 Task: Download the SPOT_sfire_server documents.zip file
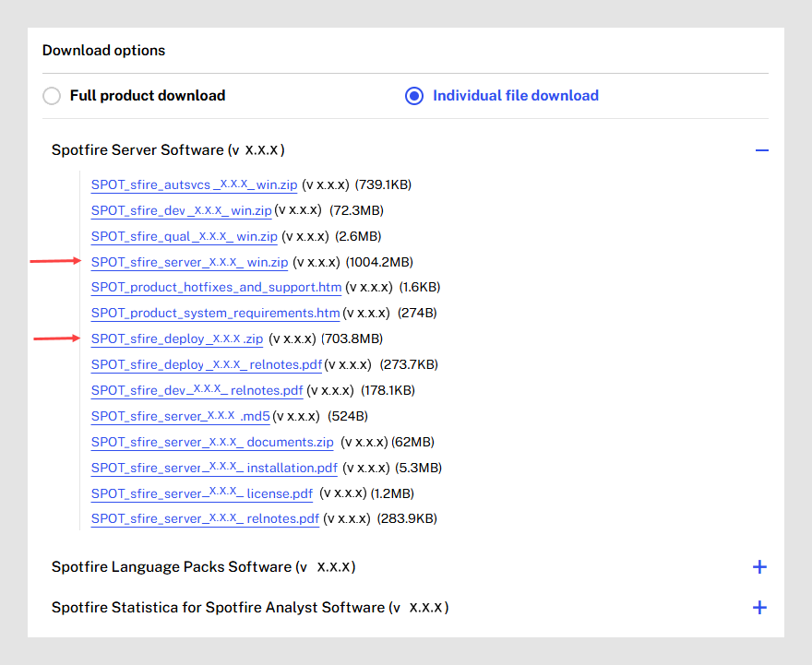212,443
